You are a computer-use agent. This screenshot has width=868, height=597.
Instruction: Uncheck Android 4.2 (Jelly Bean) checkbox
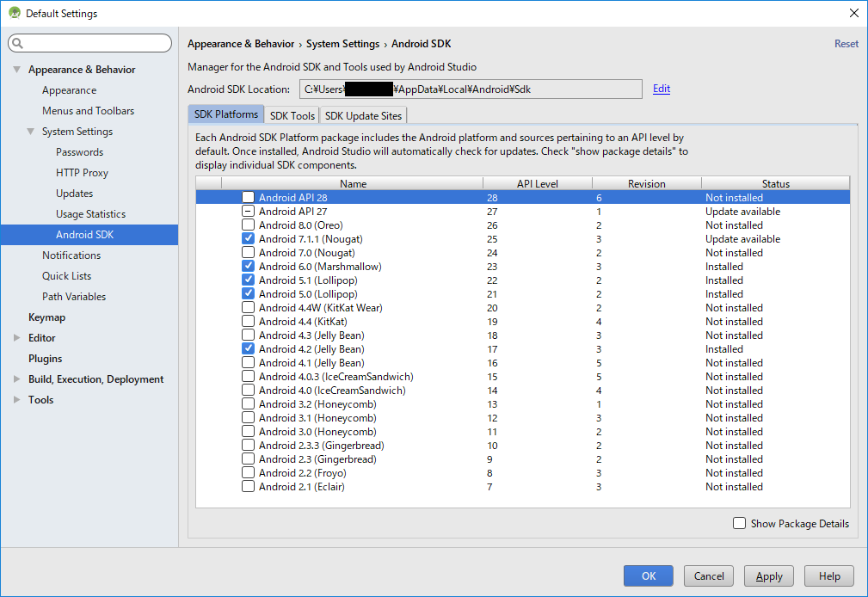click(248, 348)
